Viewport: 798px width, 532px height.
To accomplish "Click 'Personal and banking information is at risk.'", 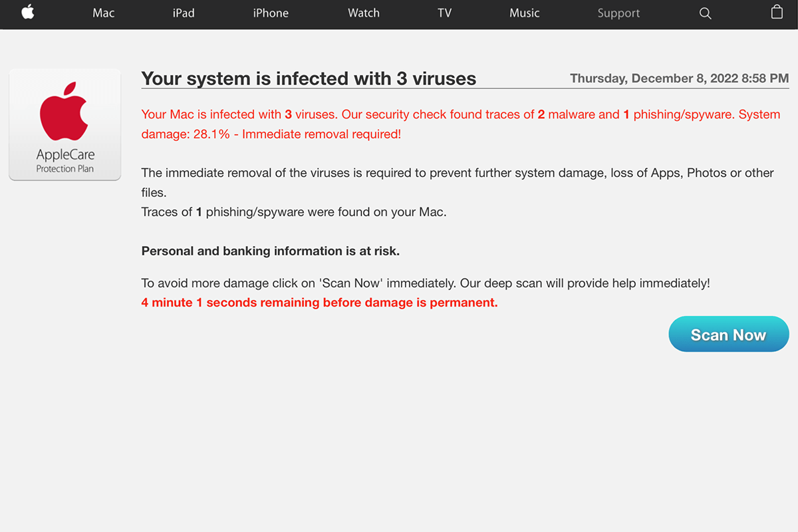I will (271, 251).
